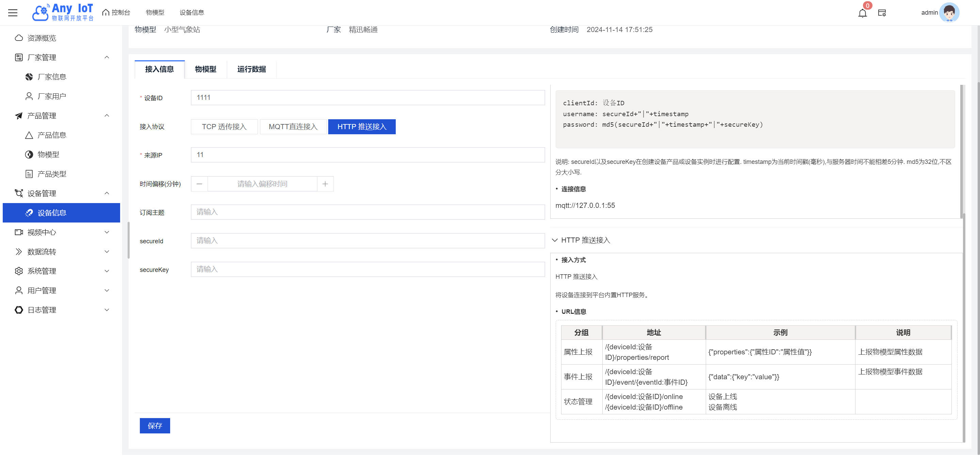The image size is (980, 460).
Task: Click the 物模型 sidebar icon
Action: tap(29, 155)
